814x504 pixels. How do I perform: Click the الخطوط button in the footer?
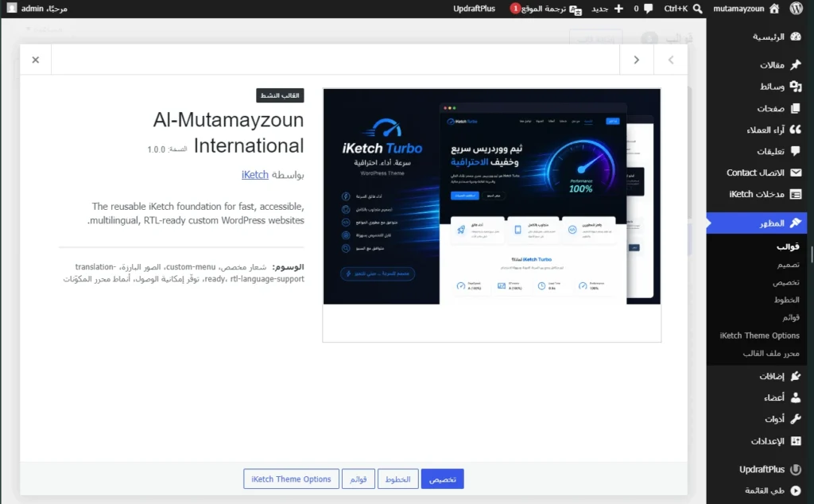pos(397,479)
